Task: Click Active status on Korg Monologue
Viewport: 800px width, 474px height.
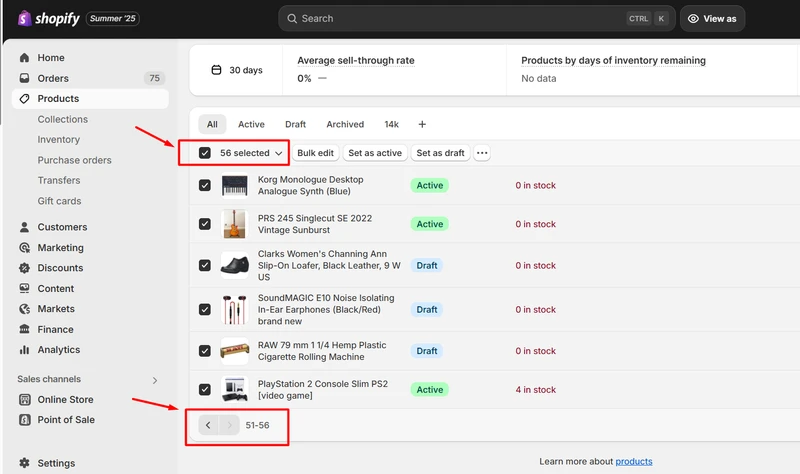Action: [x=430, y=185]
